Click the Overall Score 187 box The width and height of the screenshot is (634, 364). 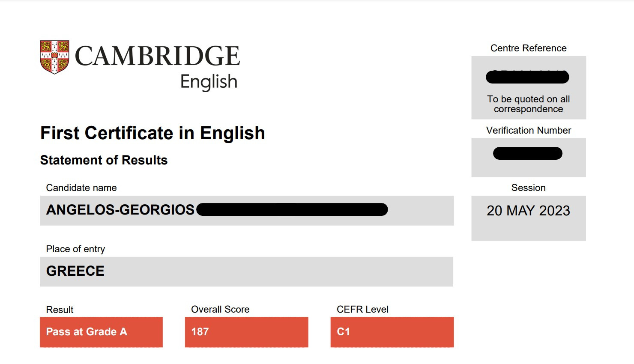(x=246, y=332)
